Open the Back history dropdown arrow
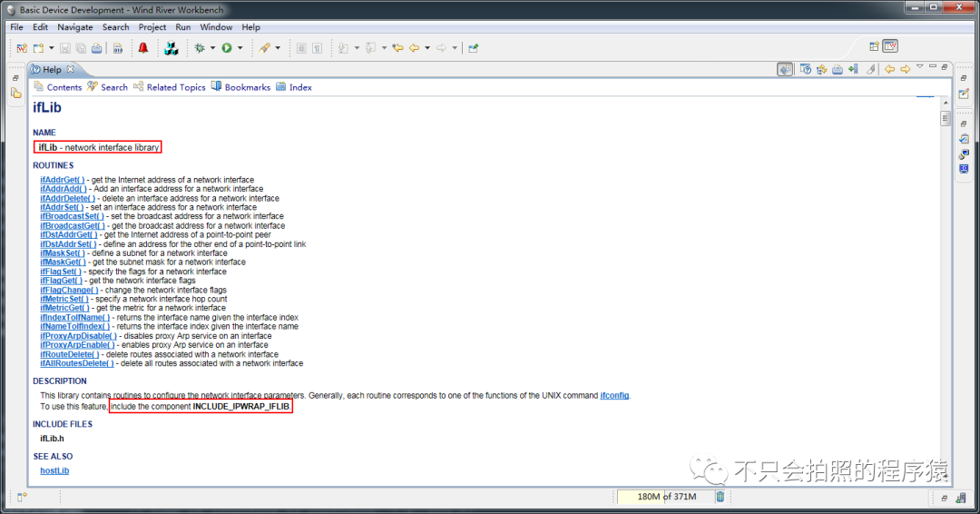The width and height of the screenshot is (980, 514). coord(427,48)
